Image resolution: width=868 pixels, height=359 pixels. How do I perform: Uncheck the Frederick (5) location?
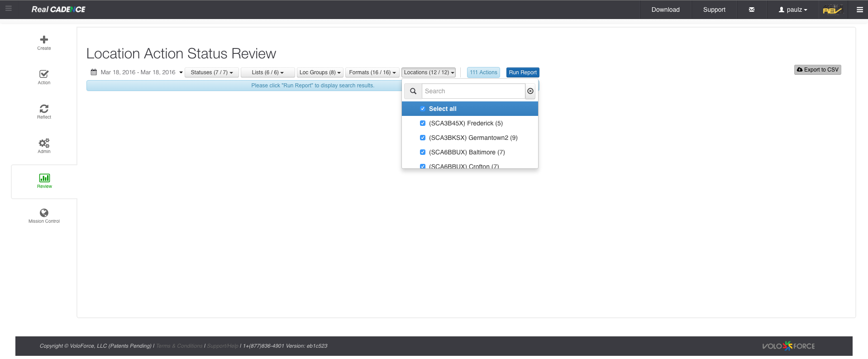pos(423,123)
